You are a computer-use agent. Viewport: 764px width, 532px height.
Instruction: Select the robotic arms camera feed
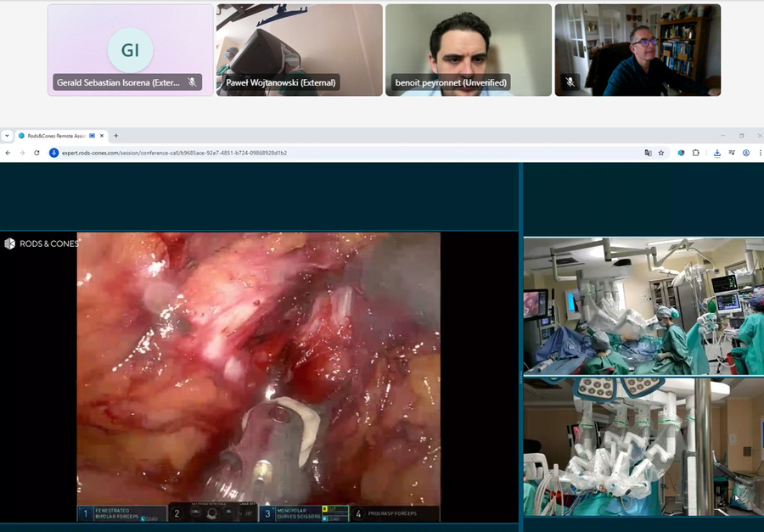(643, 446)
